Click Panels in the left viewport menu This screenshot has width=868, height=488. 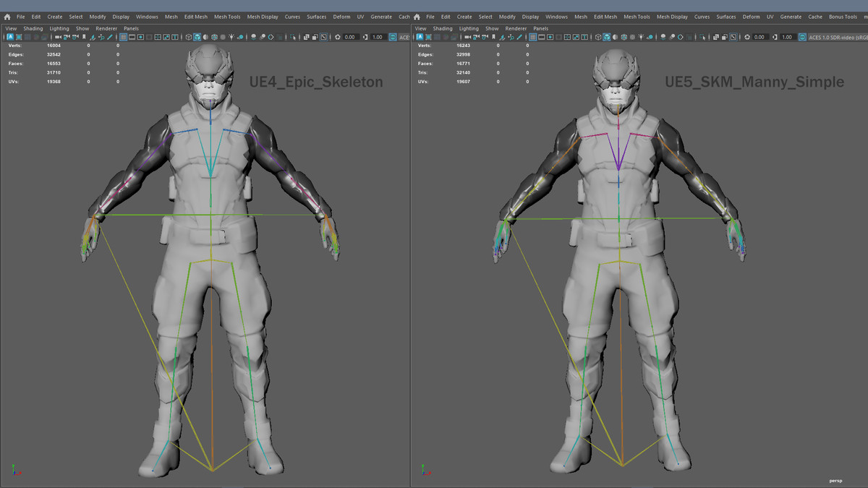point(131,29)
